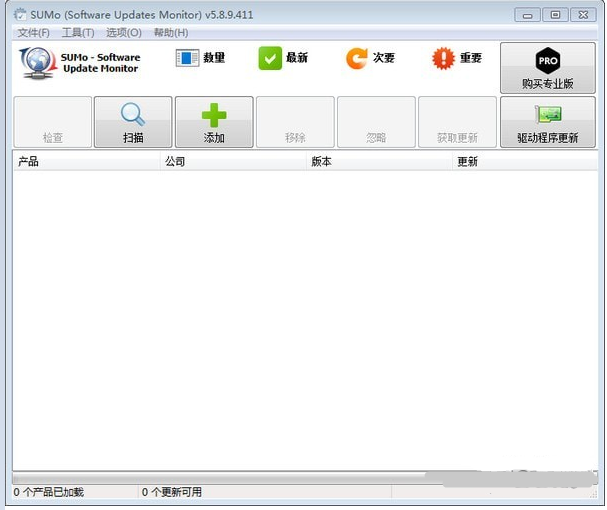Image resolution: width=607 pixels, height=510 pixels.
Task: Sort by 版本 column header
Action: tap(379, 161)
